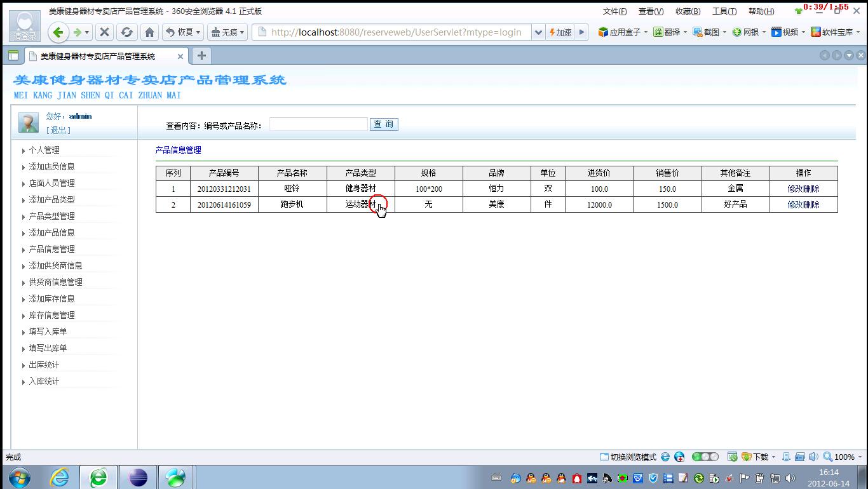Click the admin user avatar image
The image size is (868, 489).
[29, 123]
